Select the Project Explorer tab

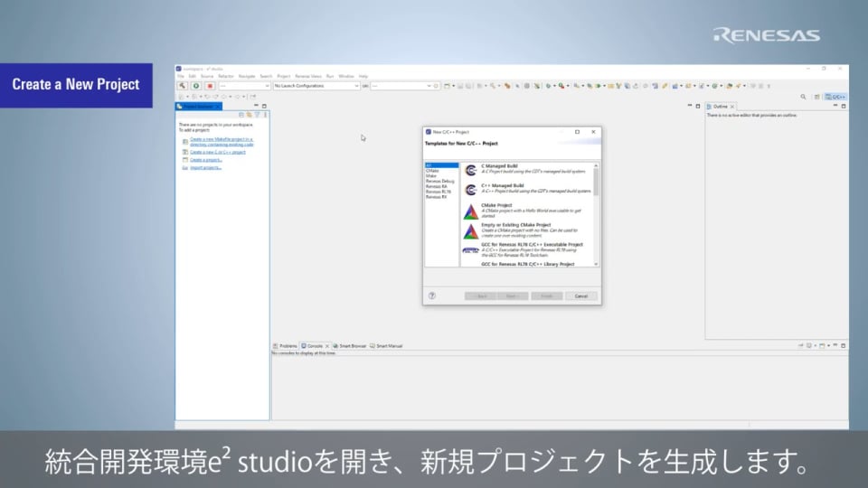(198, 107)
